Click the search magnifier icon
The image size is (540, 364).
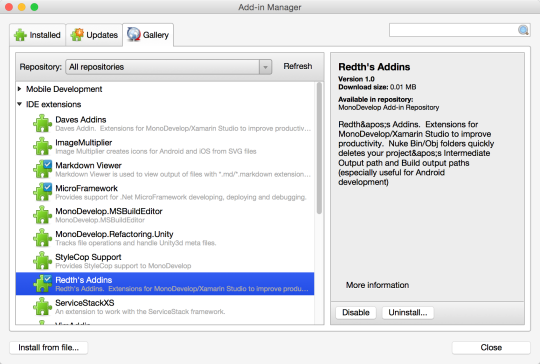(x=523, y=30)
